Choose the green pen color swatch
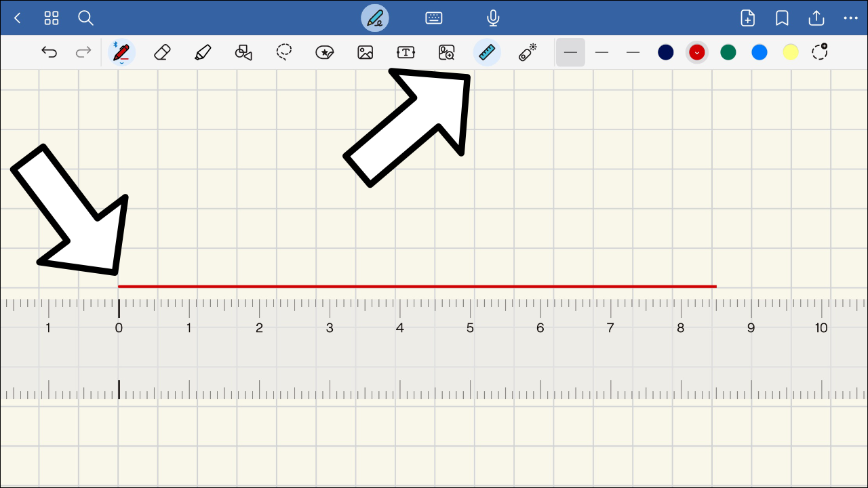Viewport: 868px width, 488px height. [x=728, y=52]
